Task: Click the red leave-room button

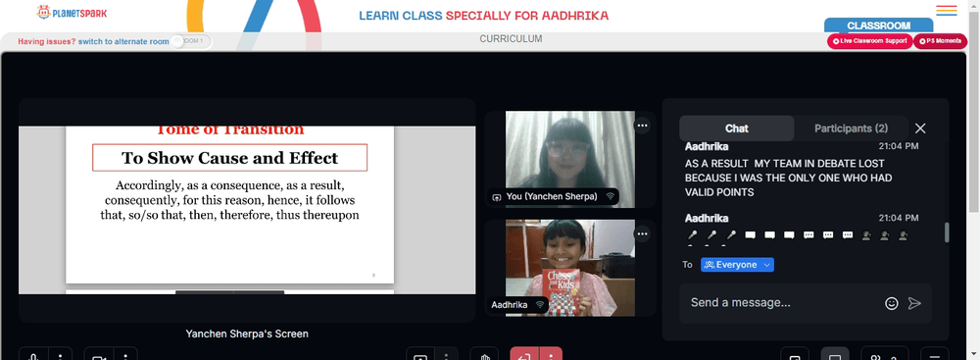Action: tap(523, 354)
